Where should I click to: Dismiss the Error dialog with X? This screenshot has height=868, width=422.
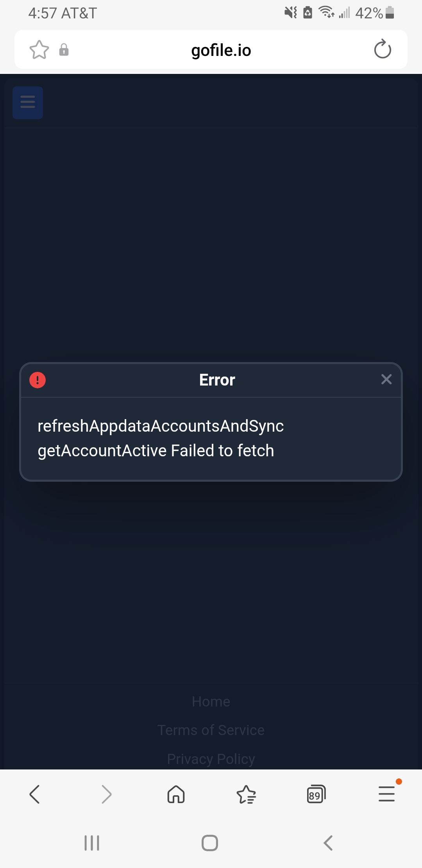[386, 379]
